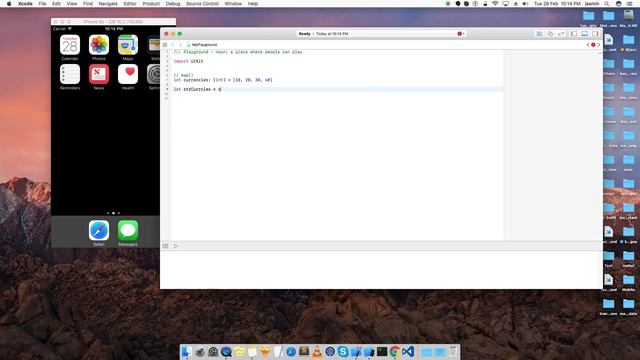The image size is (640, 360).
Task: Open the Source Control menu
Action: (x=202, y=4)
